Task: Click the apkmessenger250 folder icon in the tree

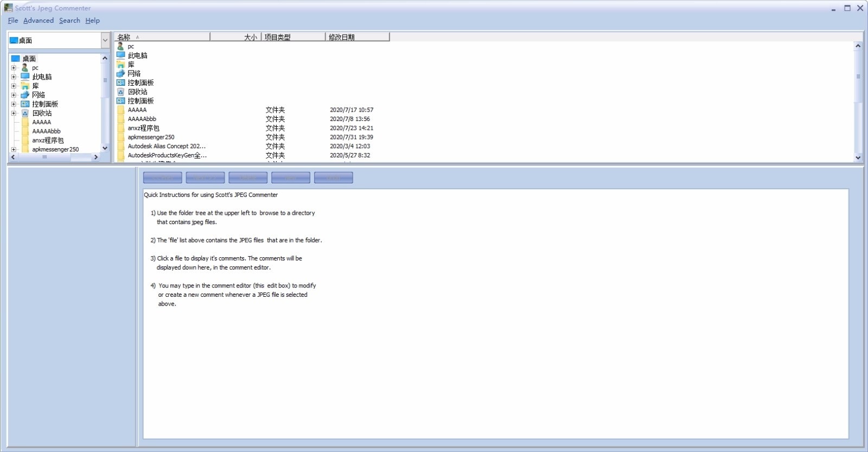Action: pos(25,149)
